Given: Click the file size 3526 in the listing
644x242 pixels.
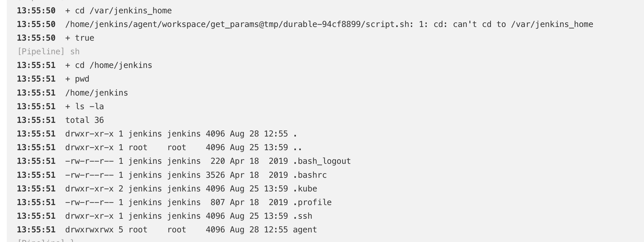Looking at the screenshot, I should tap(215, 175).
